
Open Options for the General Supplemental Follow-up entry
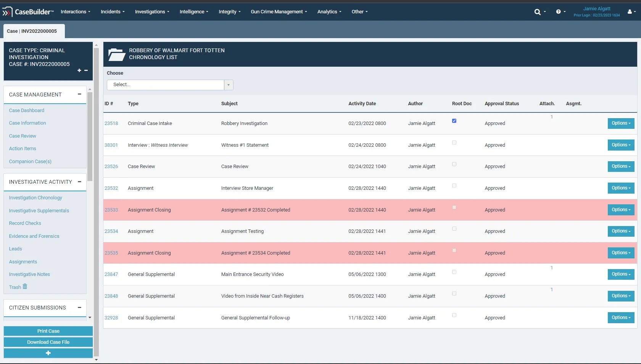(x=620, y=317)
